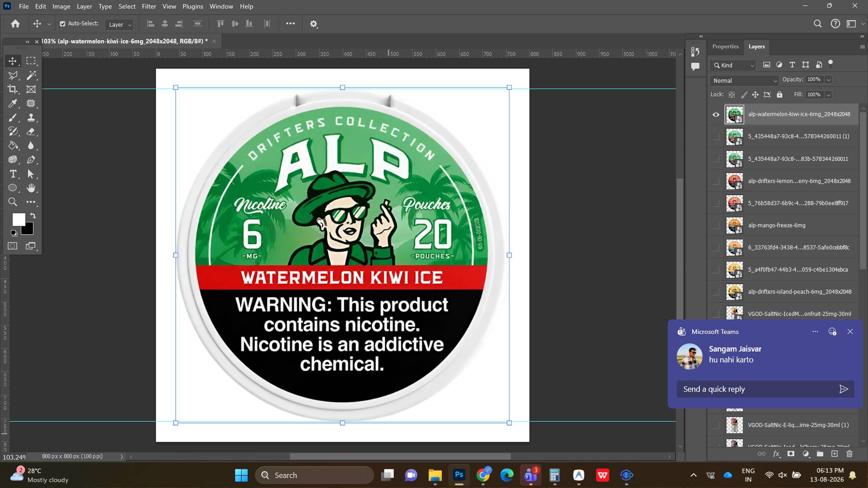Select the Horizontal Type tool
The image size is (868, 488).
click(13, 174)
